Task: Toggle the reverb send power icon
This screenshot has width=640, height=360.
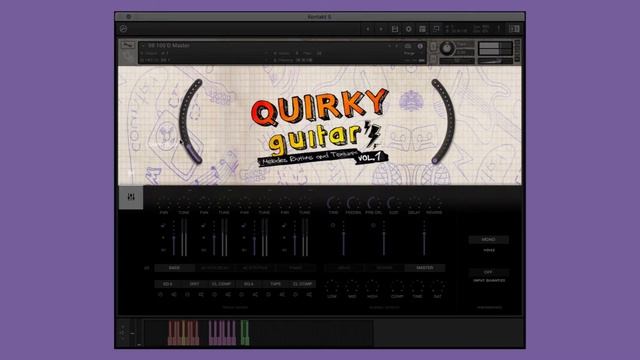Action: [373, 225]
